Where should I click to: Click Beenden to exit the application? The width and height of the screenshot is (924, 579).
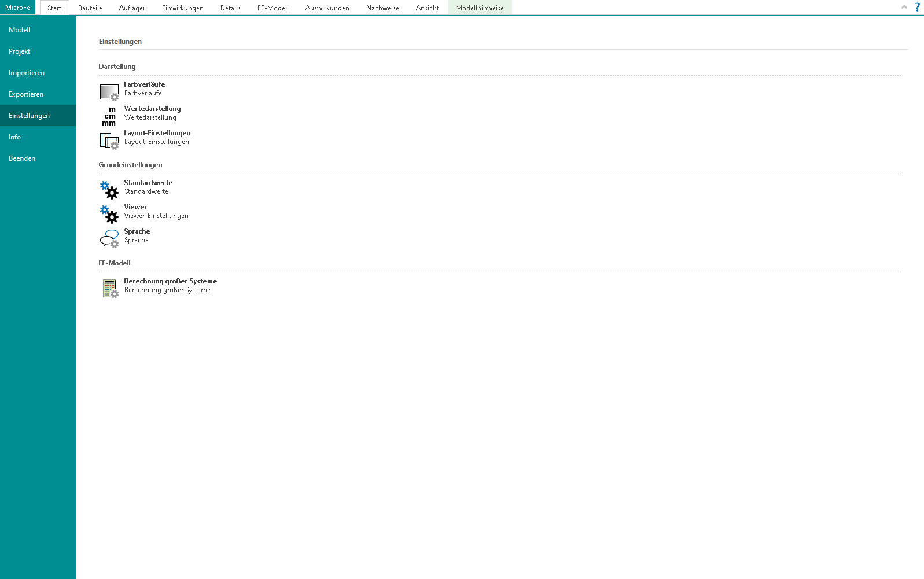click(38, 158)
